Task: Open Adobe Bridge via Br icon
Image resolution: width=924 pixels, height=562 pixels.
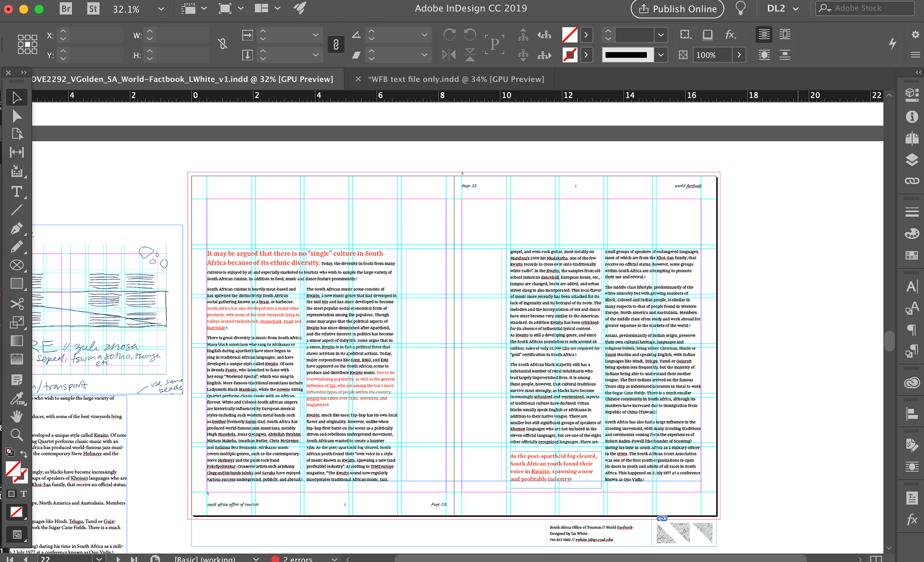Action: (65, 9)
